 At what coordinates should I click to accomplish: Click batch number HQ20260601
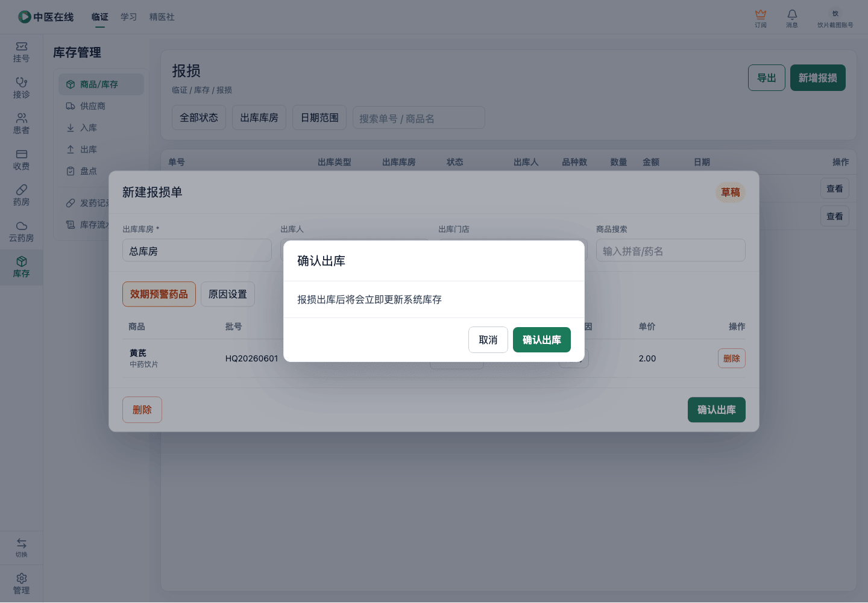[252, 358]
